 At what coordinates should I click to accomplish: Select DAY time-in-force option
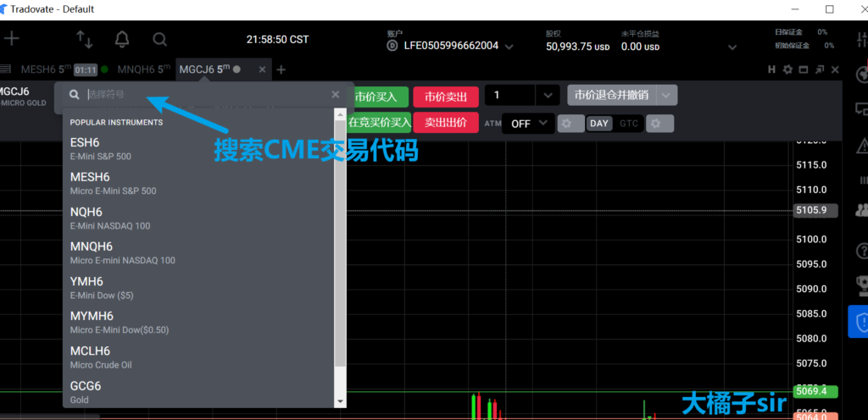[x=599, y=124]
